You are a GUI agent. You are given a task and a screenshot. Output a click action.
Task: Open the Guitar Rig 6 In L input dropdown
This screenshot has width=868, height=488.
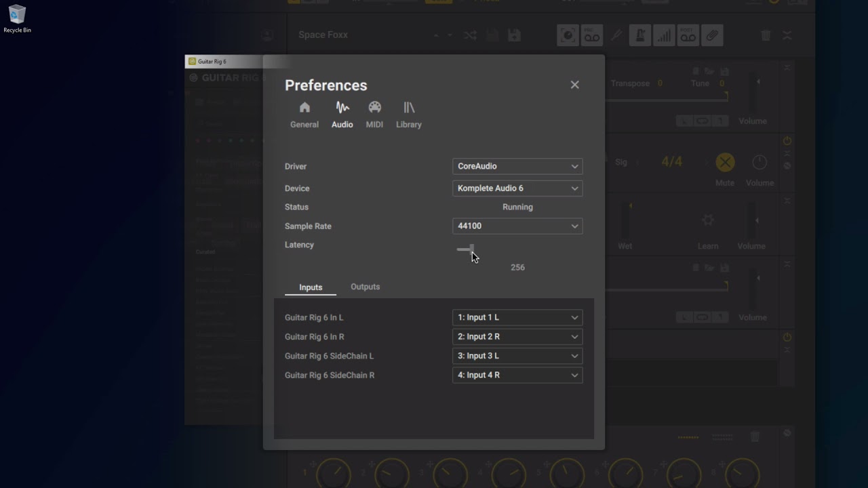pyautogui.click(x=517, y=317)
